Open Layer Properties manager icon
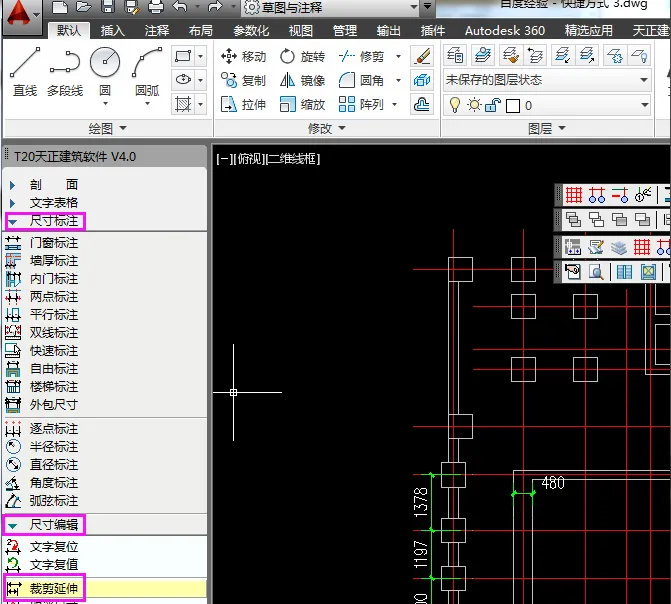671x604 pixels. 455,55
